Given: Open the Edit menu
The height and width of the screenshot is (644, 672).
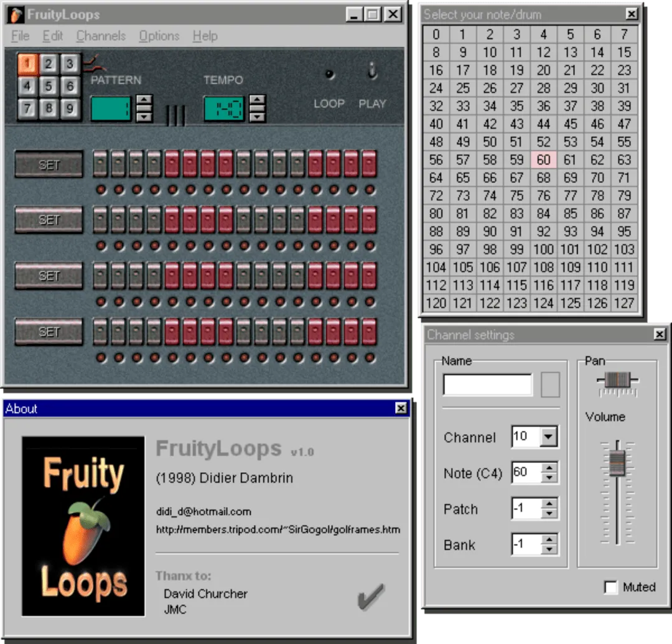Looking at the screenshot, I should click(x=53, y=36).
